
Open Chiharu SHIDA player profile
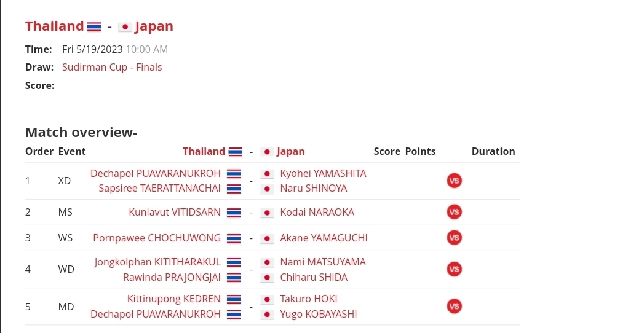(314, 277)
